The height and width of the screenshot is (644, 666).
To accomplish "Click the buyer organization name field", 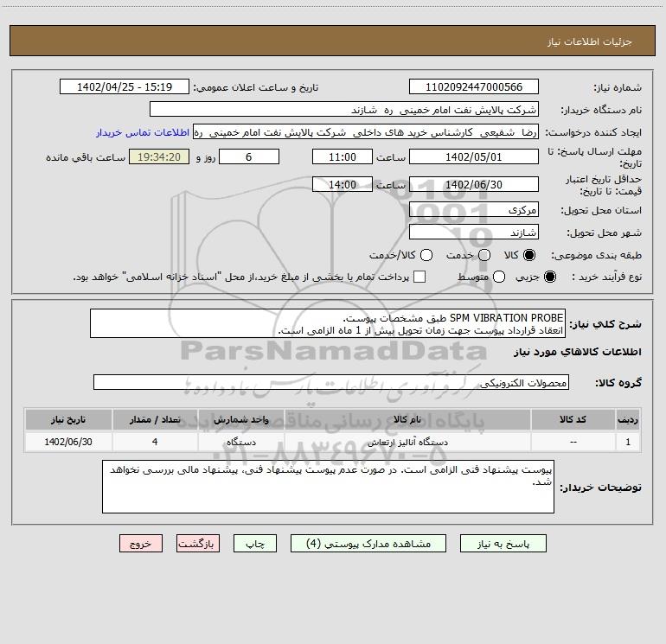I will tap(344, 109).
